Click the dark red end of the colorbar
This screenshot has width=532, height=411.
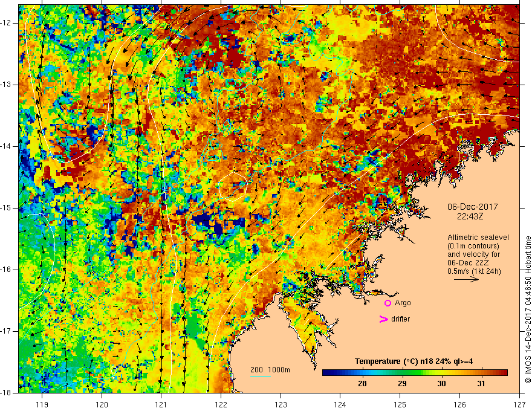[503, 373]
